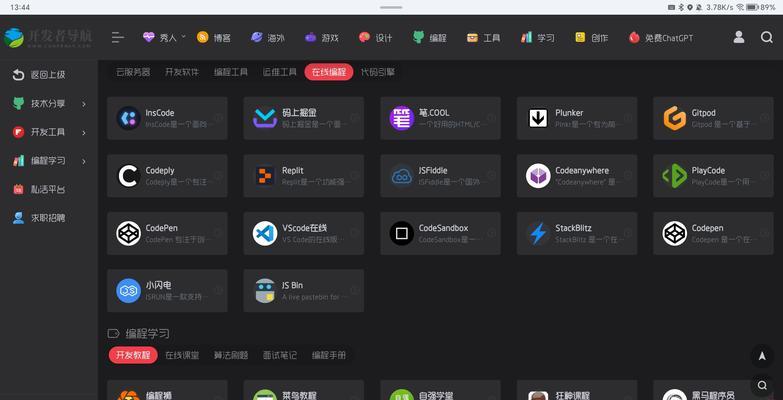Open 创作 in the top menu

click(x=592, y=37)
